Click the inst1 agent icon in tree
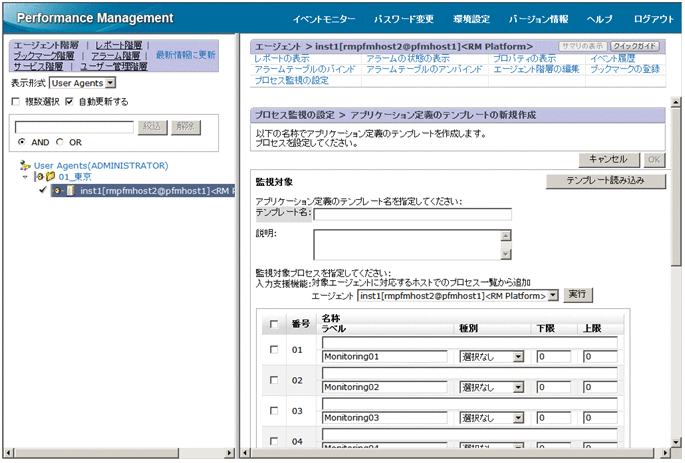 (x=70, y=191)
